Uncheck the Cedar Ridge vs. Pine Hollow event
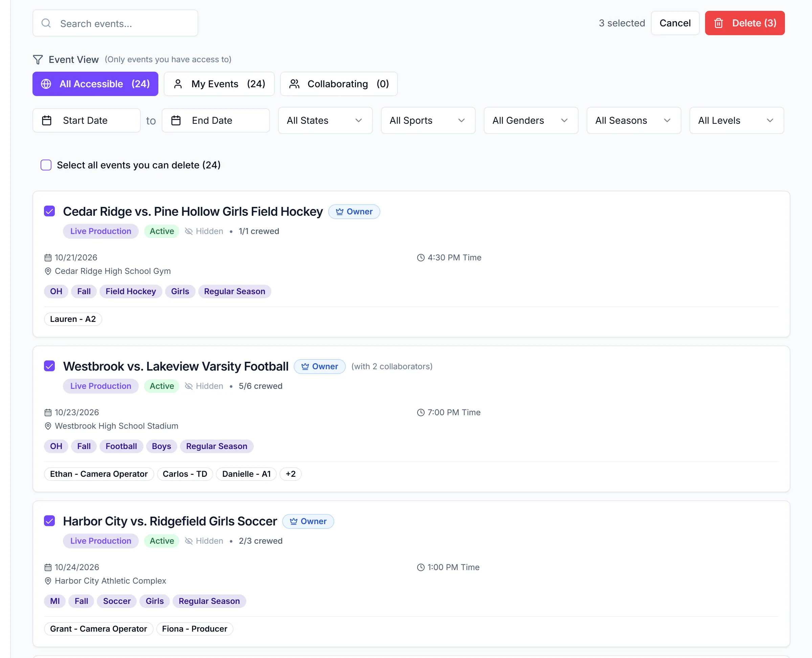The width and height of the screenshot is (812, 658). (x=49, y=211)
